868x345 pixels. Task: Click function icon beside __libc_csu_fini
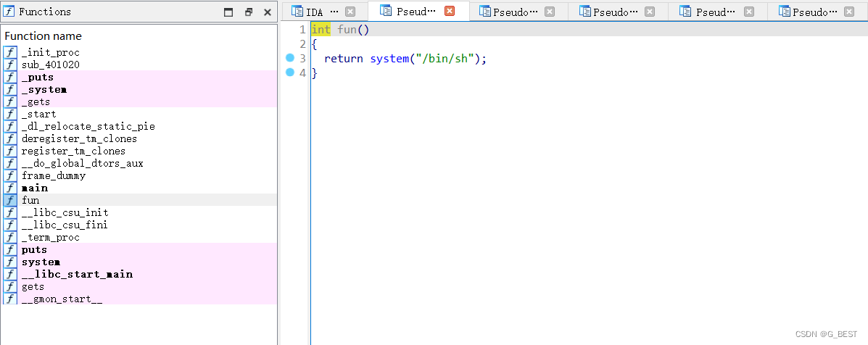(10, 225)
